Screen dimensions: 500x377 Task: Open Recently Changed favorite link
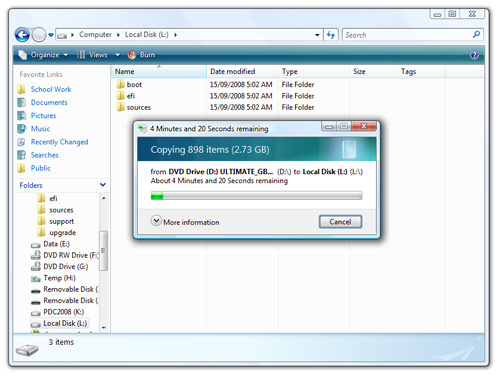[59, 142]
